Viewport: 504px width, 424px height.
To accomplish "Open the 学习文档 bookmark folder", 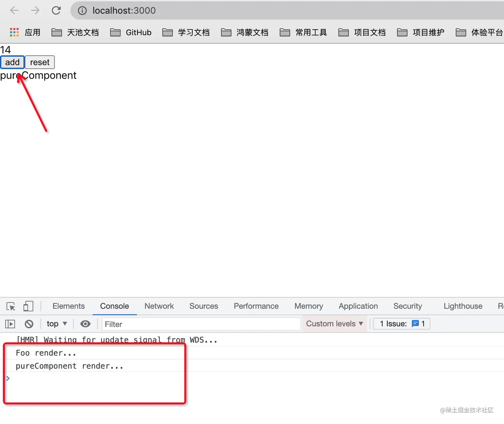I will [186, 32].
